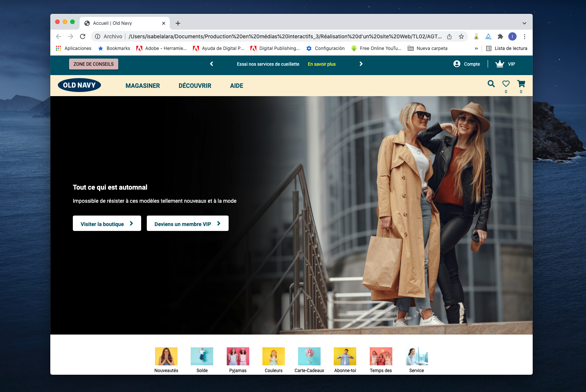Go back with the promo left arrow
The height and width of the screenshot is (392, 586).
pos(211,64)
